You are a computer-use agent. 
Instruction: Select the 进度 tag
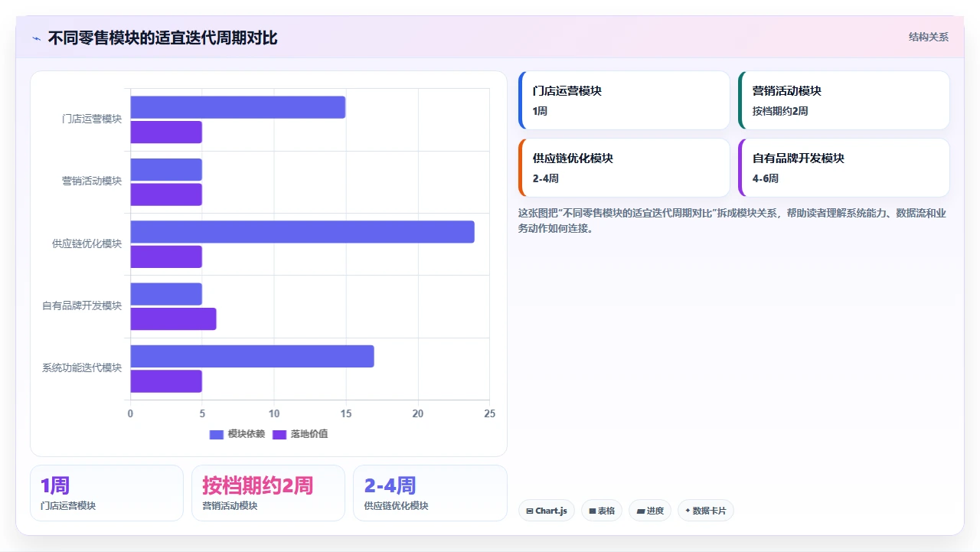click(650, 511)
